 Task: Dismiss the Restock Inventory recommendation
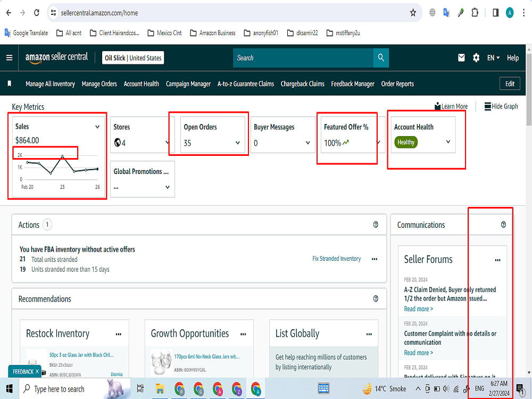[x=117, y=374]
